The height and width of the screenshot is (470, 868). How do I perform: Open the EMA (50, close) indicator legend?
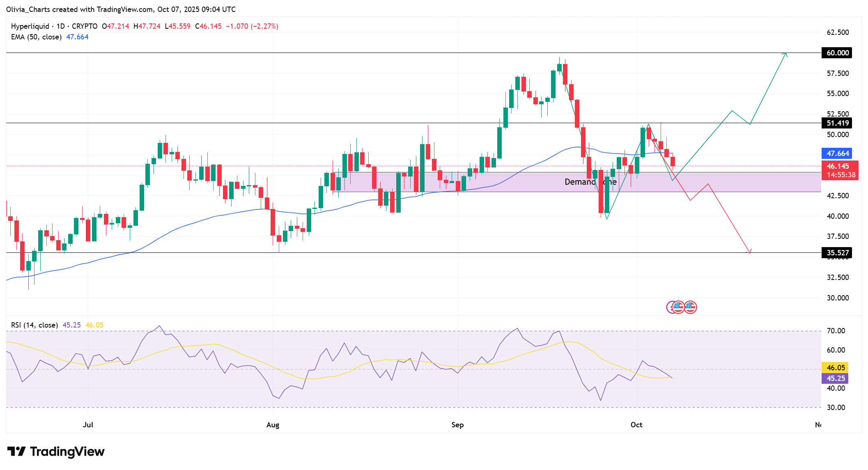[36, 37]
